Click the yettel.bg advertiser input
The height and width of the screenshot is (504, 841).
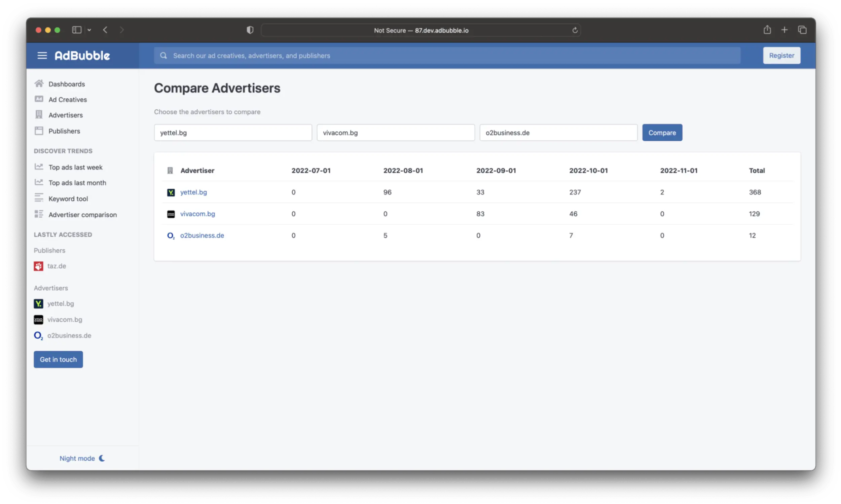click(x=232, y=133)
